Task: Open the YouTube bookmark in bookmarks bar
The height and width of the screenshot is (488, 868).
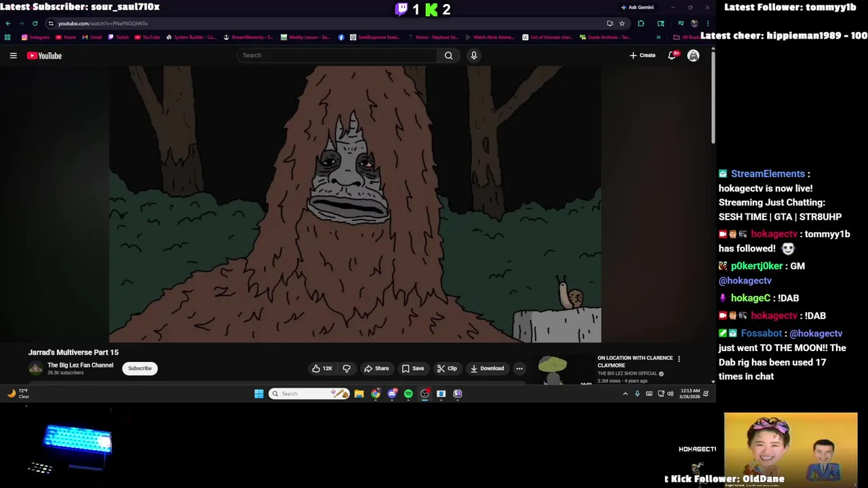Action: 147,37
